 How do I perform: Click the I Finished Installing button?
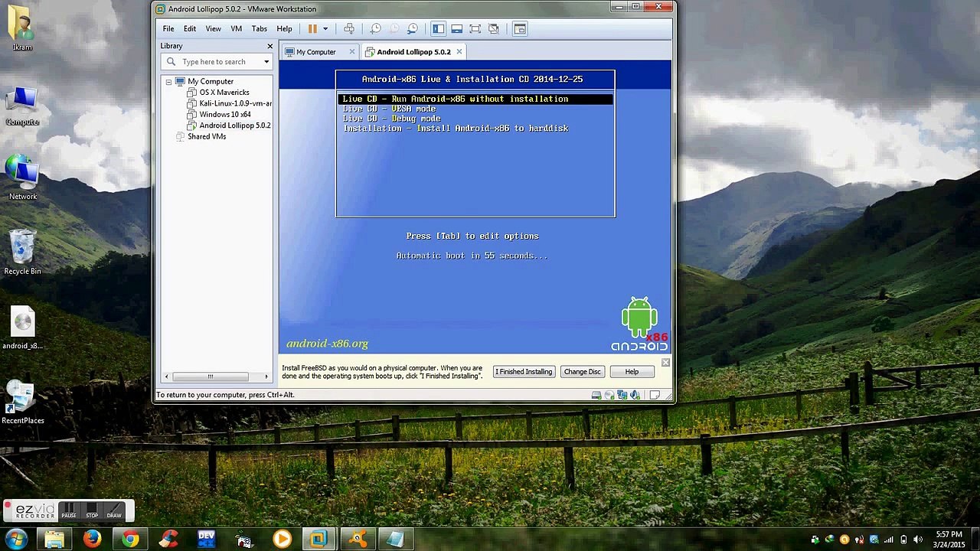524,372
